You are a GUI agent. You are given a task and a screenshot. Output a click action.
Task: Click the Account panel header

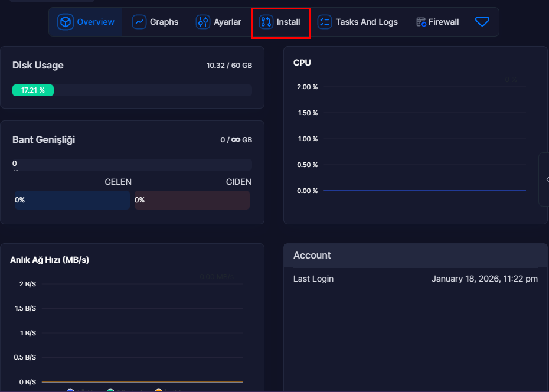415,255
